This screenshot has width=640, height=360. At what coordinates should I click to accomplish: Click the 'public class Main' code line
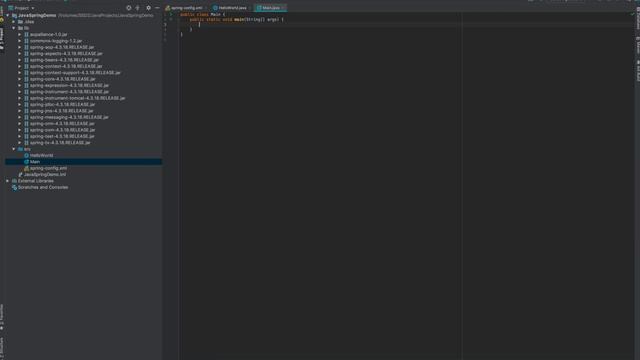pos(202,14)
